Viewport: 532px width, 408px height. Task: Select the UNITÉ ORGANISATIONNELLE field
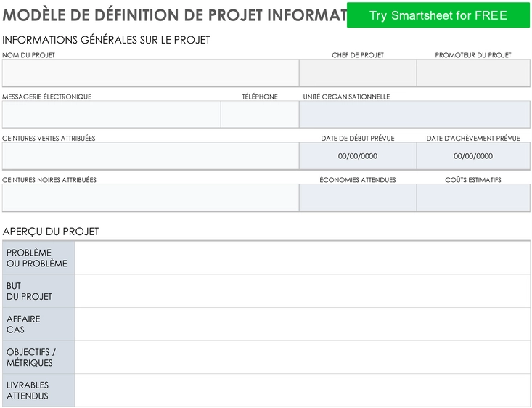[414, 115]
